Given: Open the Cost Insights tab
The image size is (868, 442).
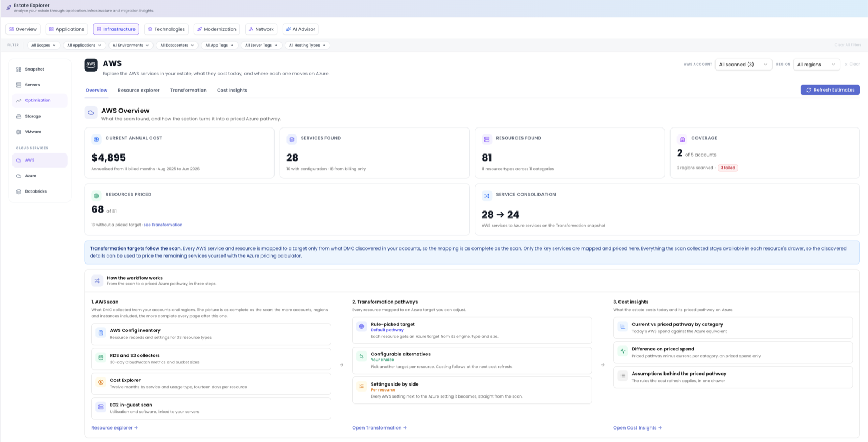Looking at the screenshot, I should 232,91.
